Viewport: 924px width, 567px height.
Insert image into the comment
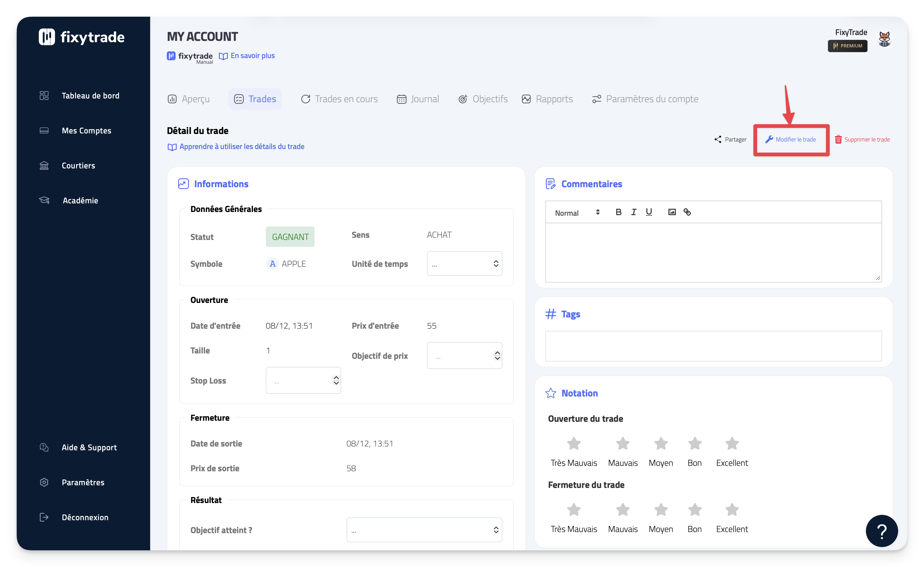[x=672, y=212]
